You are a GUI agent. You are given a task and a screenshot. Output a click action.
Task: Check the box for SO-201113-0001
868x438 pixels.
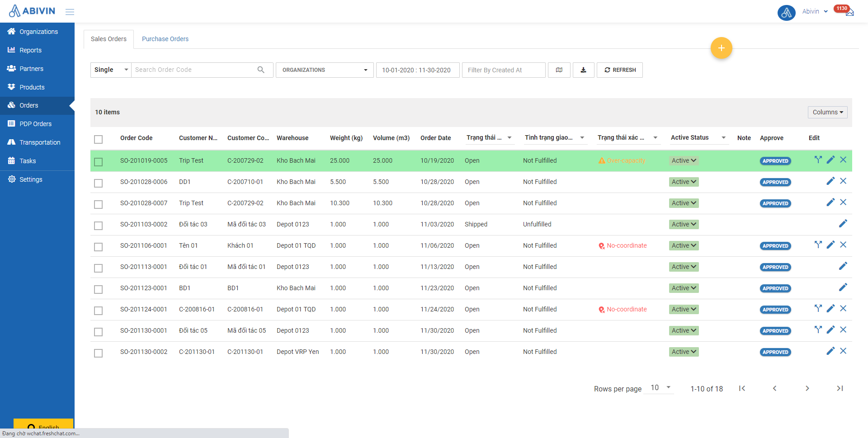(98, 268)
